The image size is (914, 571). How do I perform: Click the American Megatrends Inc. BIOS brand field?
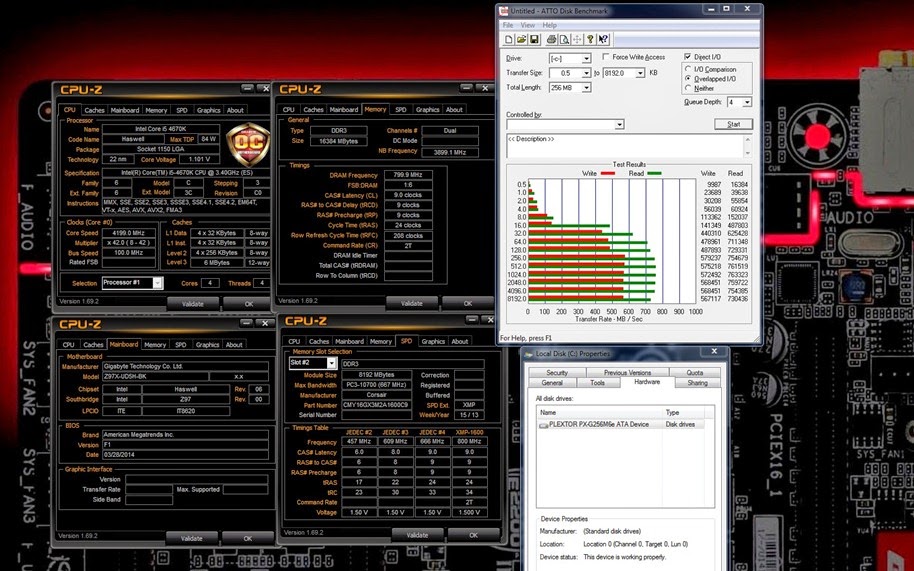[x=185, y=435]
